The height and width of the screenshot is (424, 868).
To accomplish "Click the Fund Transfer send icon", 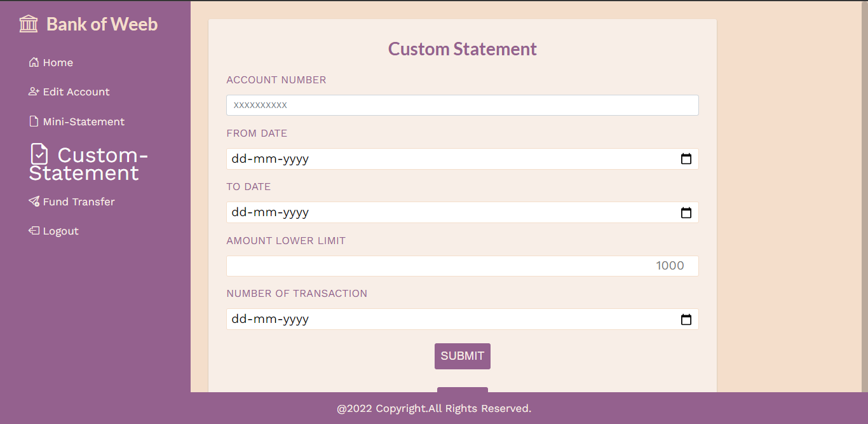I will pos(34,201).
